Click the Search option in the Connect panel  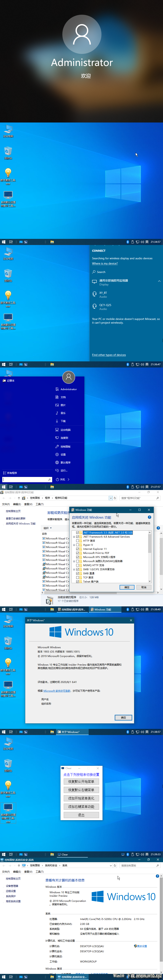pos(99,272)
